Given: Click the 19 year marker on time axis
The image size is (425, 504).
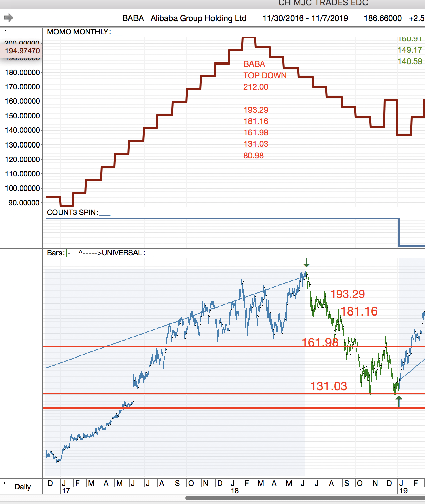Looking at the screenshot, I should 403,491.
